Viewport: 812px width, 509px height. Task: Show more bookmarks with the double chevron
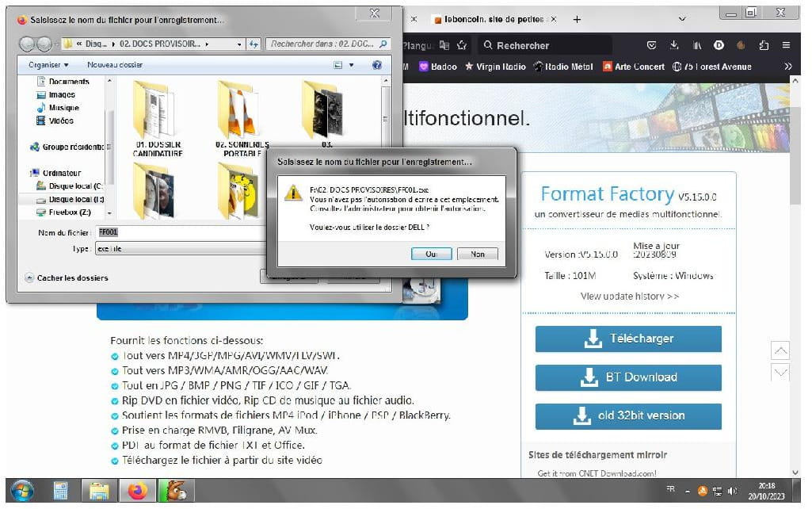coord(787,67)
